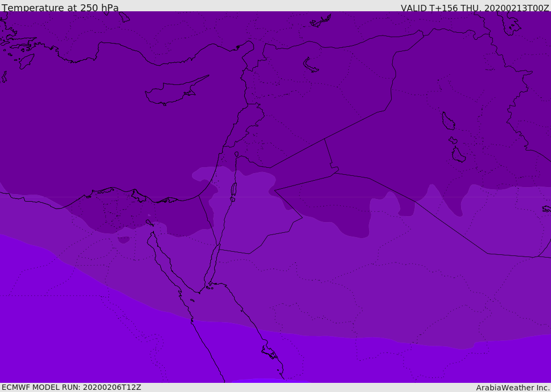Click the 'VALID T+156 THU. 20200213T00Z' label
Viewport: 551px width, 392px height.
(x=475, y=8)
